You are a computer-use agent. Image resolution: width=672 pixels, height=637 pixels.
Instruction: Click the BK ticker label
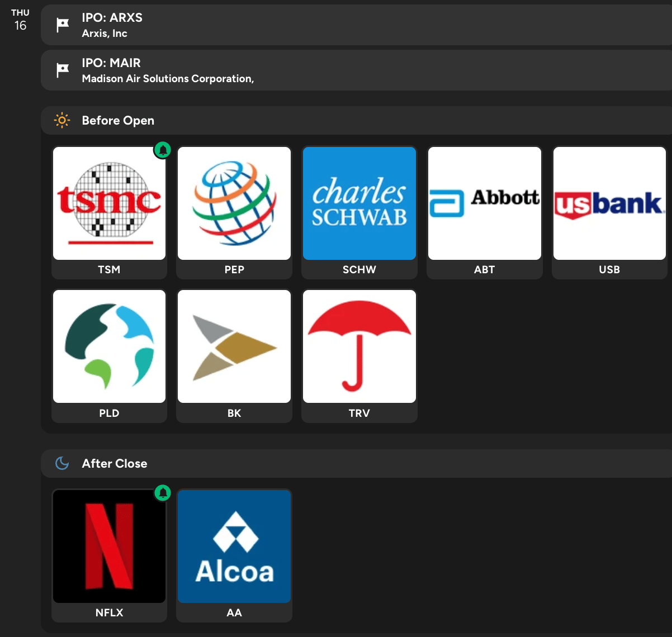(x=234, y=413)
